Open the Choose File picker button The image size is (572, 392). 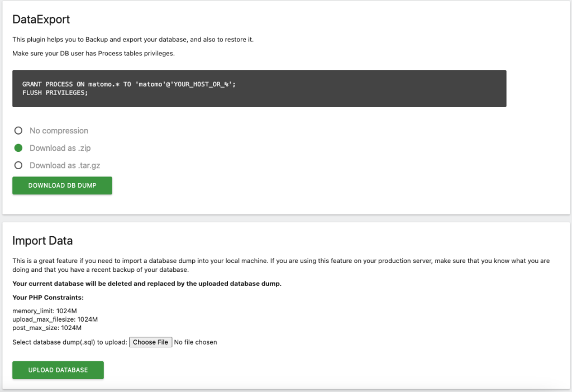click(x=150, y=342)
